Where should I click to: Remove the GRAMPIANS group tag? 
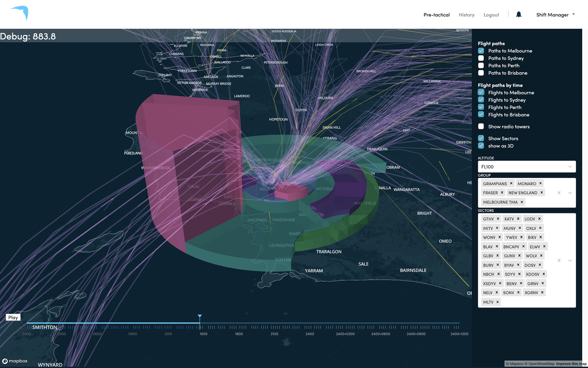click(511, 183)
